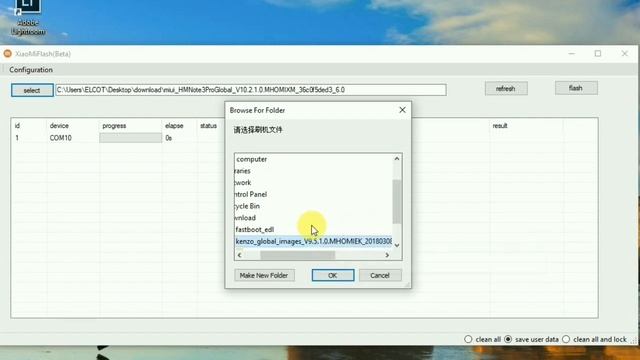Click the horizontal scrollbar thumb in folder tree
The width and height of the screenshot is (640, 360).
[x=298, y=255]
